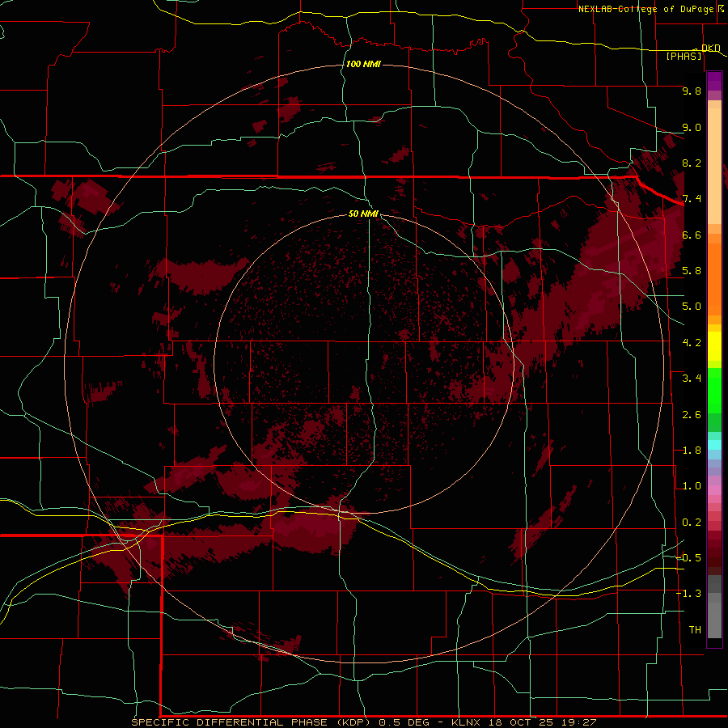Click the -1.3 legend value

pyautogui.click(x=688, y=594)
